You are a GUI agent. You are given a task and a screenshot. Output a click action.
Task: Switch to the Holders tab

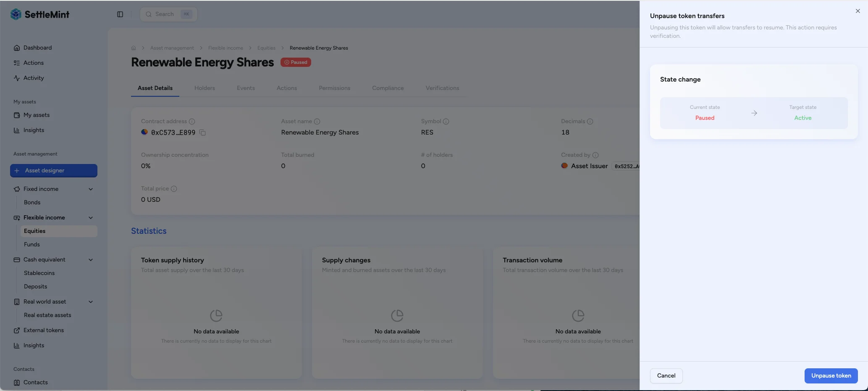click(x=205, y=88)
